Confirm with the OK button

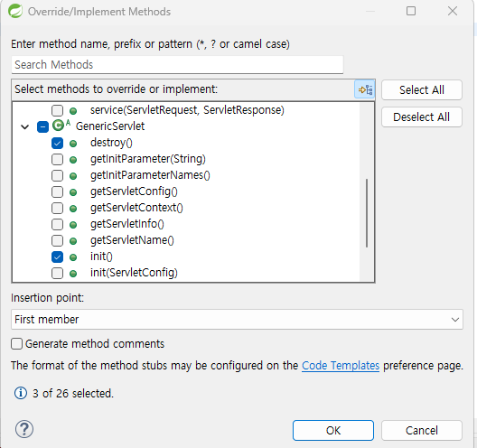[x=333, y=430]
